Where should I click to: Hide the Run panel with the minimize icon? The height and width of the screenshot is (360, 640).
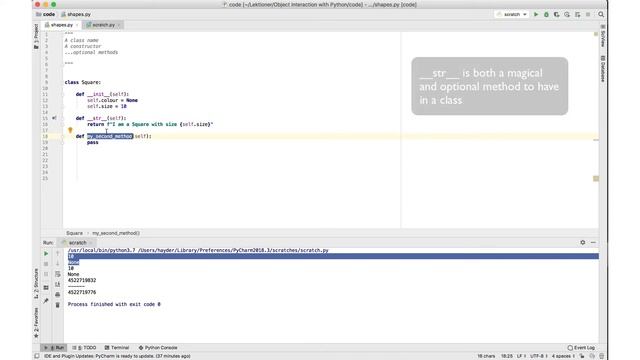(593, 242)
